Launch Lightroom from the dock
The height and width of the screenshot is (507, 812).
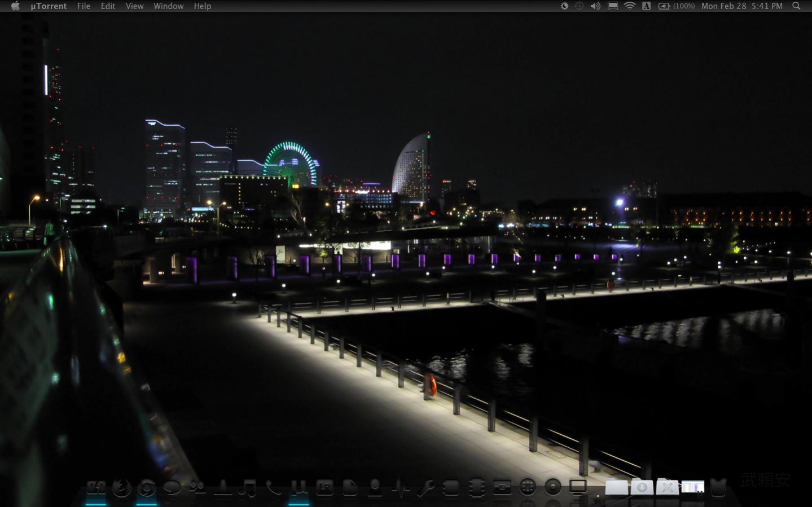click(x=324, y=487)
